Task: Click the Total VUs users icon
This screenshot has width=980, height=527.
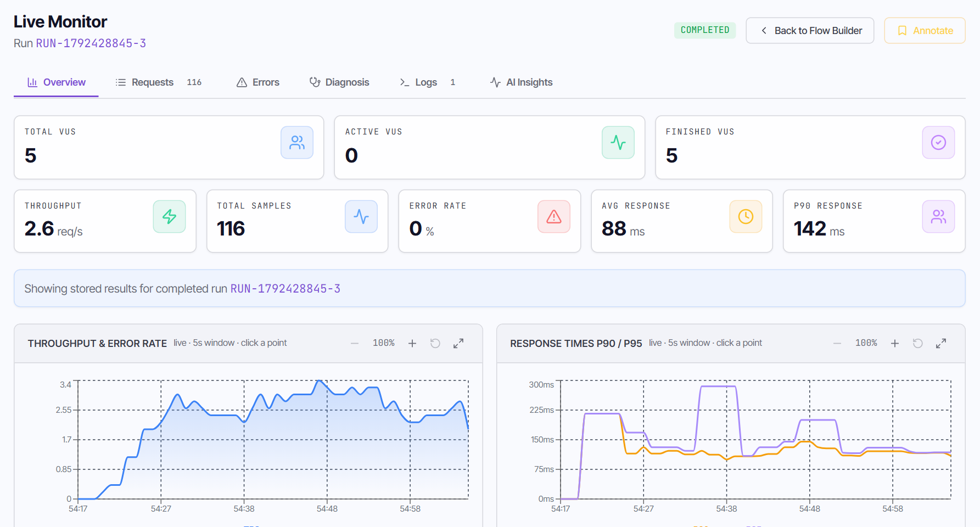Action: click(297, 143)
